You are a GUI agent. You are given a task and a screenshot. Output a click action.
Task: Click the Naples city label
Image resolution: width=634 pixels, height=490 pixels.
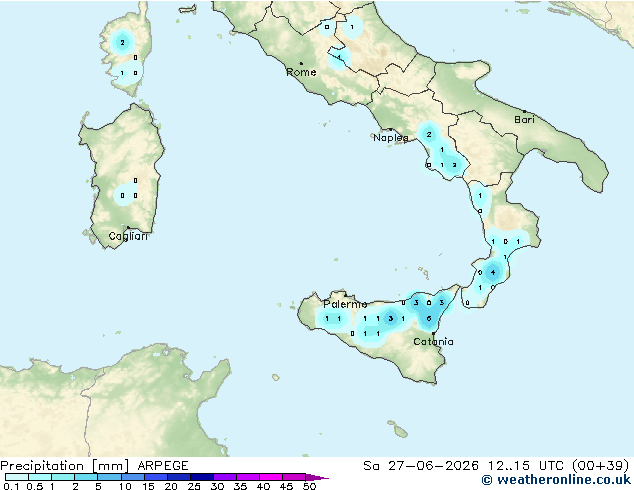point(391,138)
